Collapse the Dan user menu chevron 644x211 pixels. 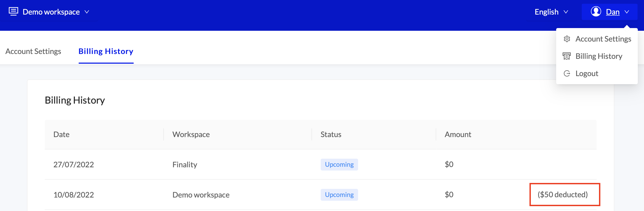tap(627, 12)
